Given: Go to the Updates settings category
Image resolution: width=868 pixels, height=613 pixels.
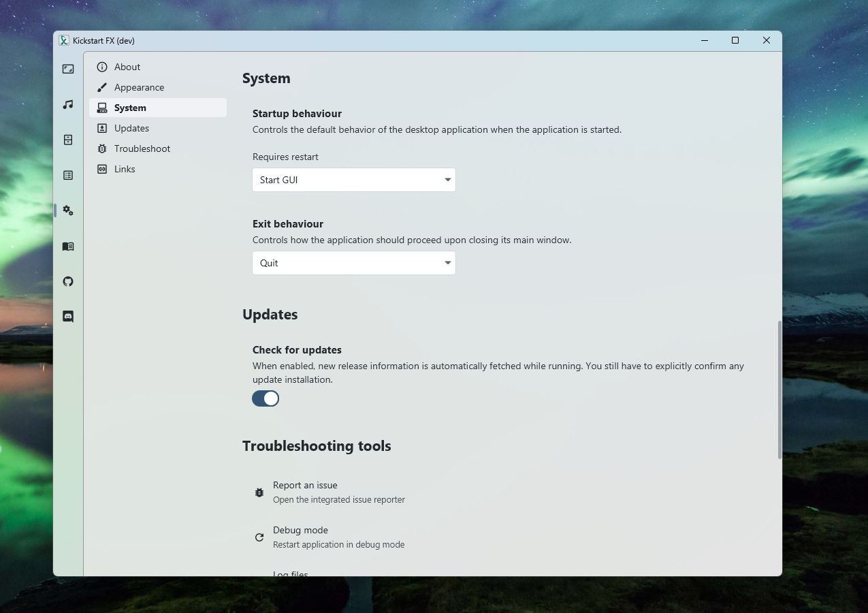Looking at the screenshot, I should [x=158, y=128].
